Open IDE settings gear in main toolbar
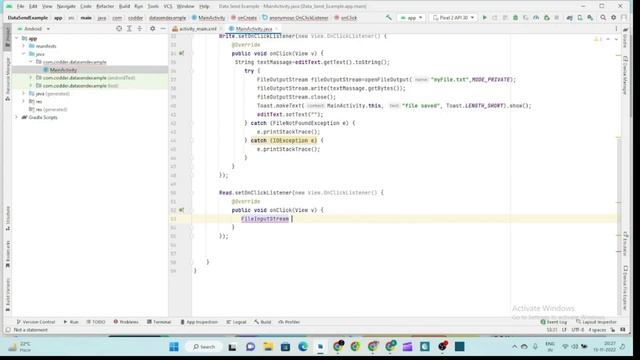Viewport: 640px width, 360px height. click(x=613, y=18)
